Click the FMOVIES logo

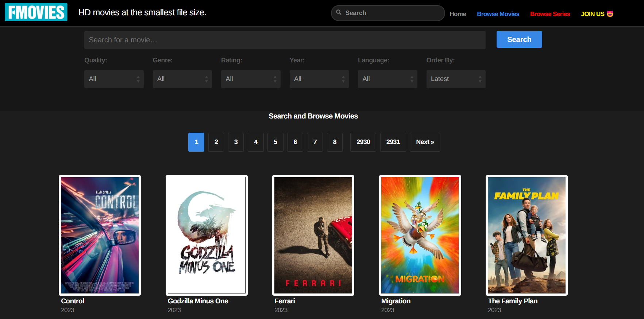[36, 12]
